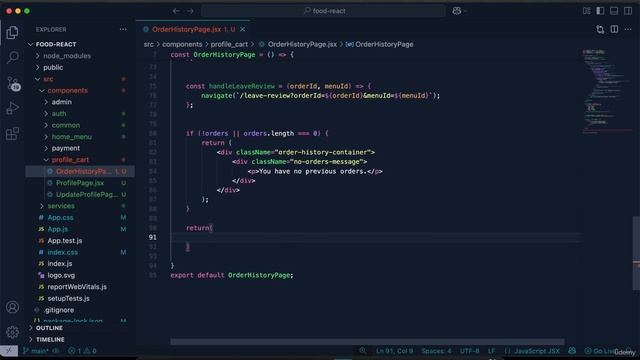Open the Explorer view in activity bar
The image size is (640, 360).
point(12,32)
